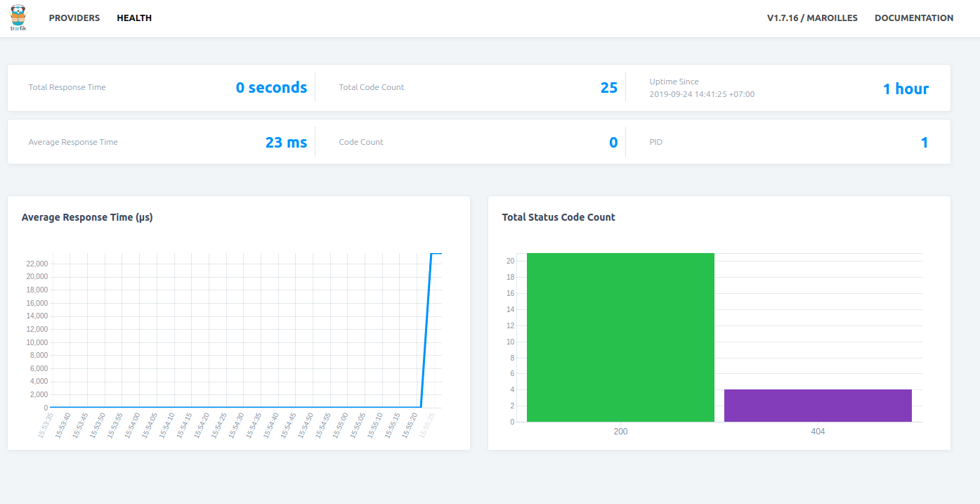Open the Documentation link
This screenshot has height=504, width=980.
coord(914,18)
